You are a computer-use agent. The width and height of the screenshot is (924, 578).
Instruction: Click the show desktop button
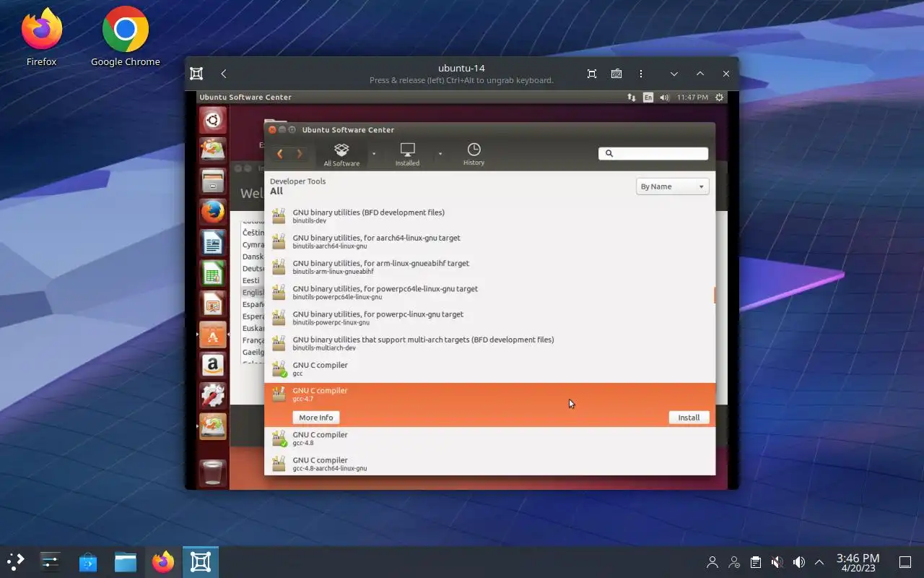pos(905,562)
